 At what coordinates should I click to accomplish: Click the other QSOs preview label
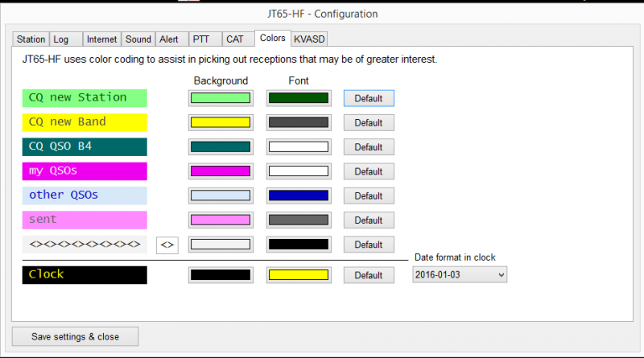[x=85, y=195]
